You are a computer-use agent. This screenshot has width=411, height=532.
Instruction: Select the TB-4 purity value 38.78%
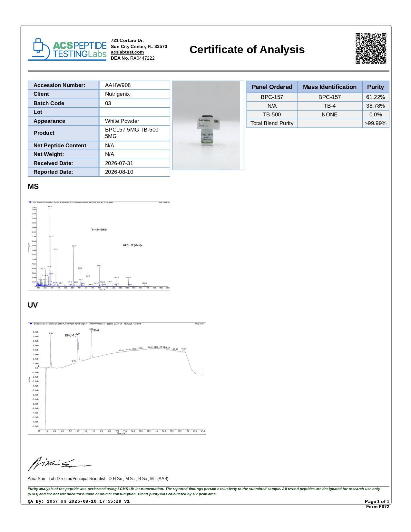point(376,106)
